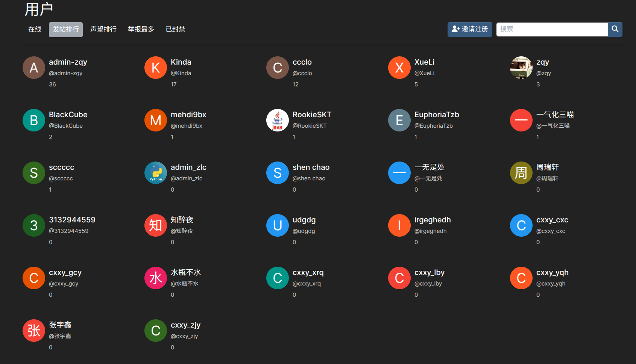
Task: Click admin-zqy's brown A avatar
Action: 34,68
